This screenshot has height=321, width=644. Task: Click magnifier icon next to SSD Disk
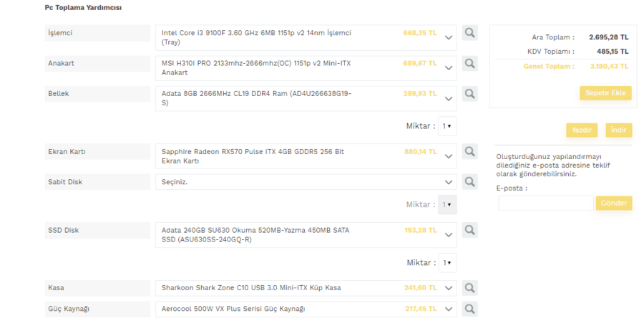click(469, 230)
